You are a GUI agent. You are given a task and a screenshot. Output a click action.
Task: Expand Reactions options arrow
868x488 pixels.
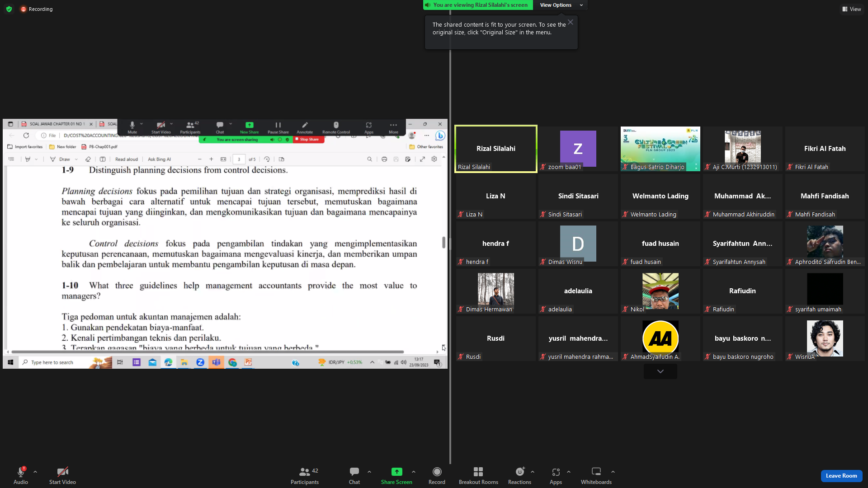(533, 472)
